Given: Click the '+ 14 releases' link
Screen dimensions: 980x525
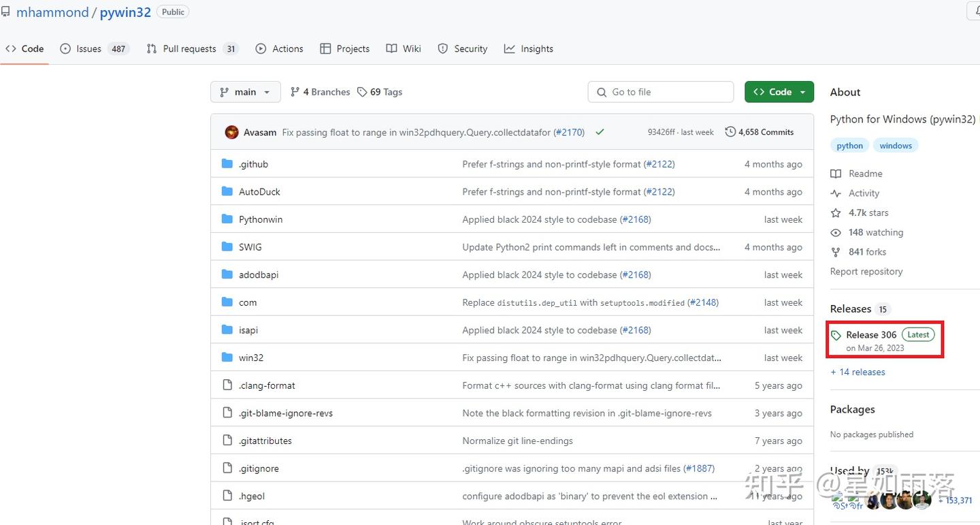Looking at the screenshot, I should pos(857,372).
